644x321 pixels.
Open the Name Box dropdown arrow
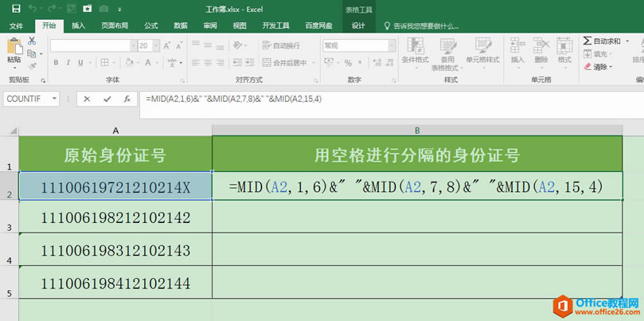click(54, 99)
